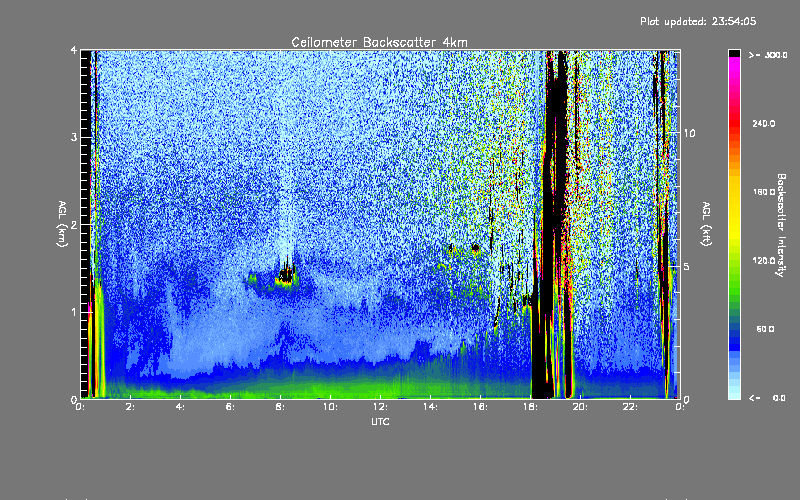
Task: Select the ">= 300.0" colorbar value
Action: (x=768, y=55)
